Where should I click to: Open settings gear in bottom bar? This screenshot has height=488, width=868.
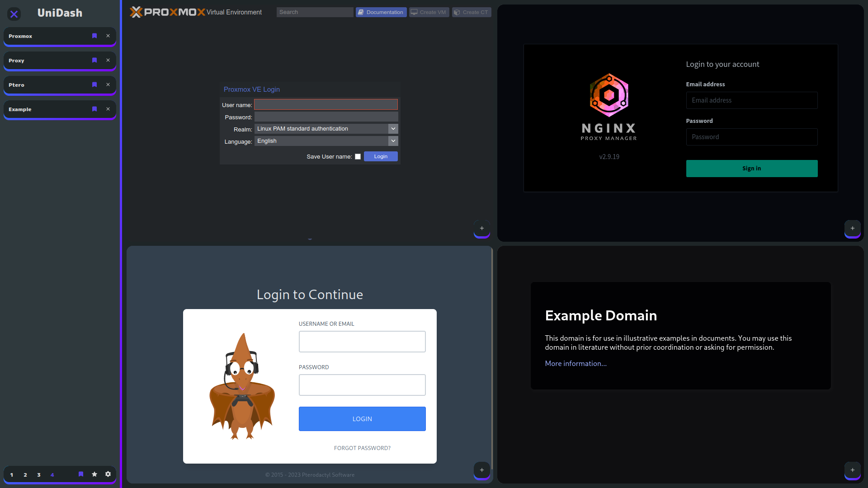[108, 474]
